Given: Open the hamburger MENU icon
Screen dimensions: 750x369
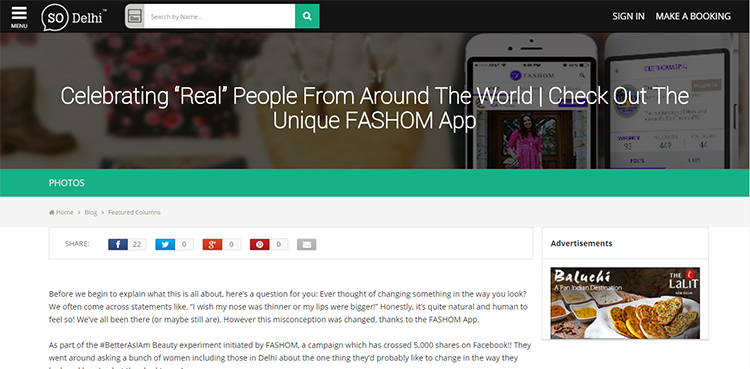Looking at the screenshot, I should (x=19, y=17).
